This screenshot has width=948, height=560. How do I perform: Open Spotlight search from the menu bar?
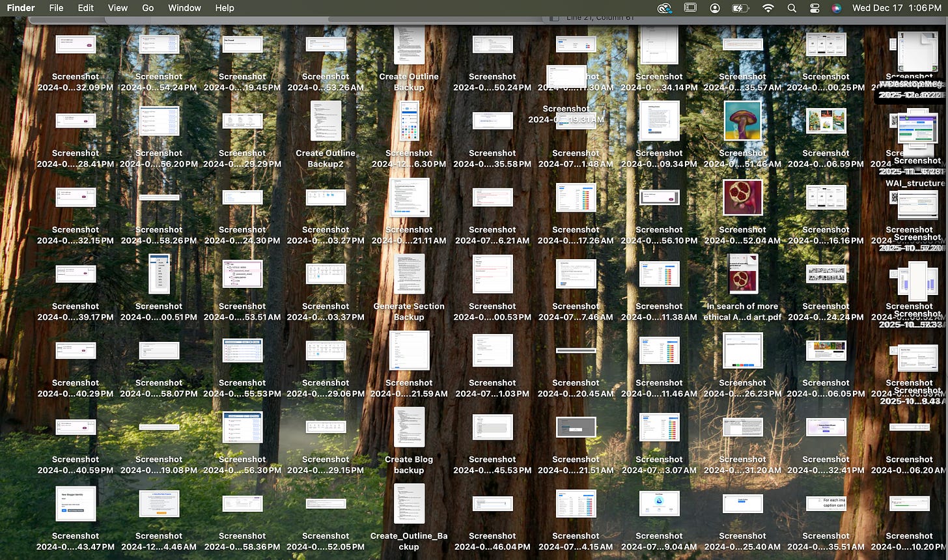pyautogui.click(x=791, y=8)
